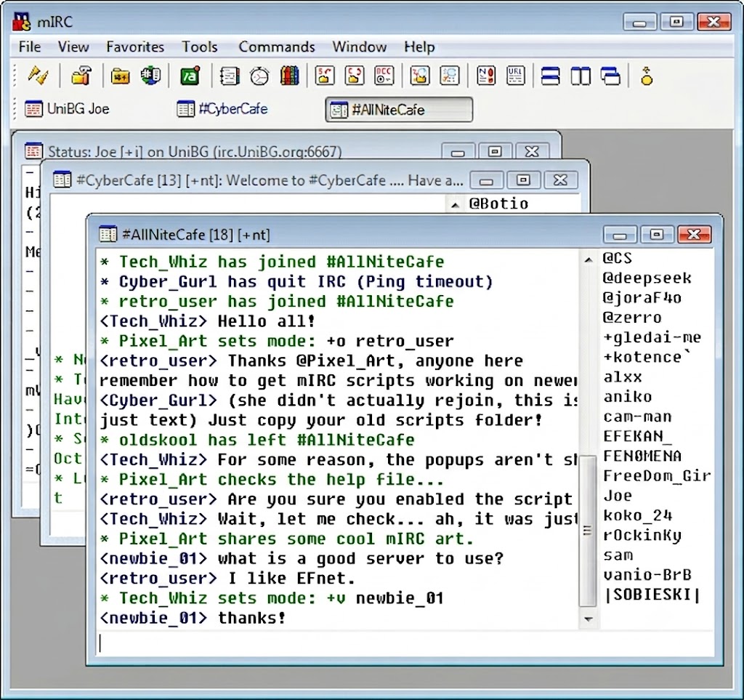This screenshot has height=700, width=744.
Task: Open the Colors books toolbar icon
Action: [x=289, y=76]
